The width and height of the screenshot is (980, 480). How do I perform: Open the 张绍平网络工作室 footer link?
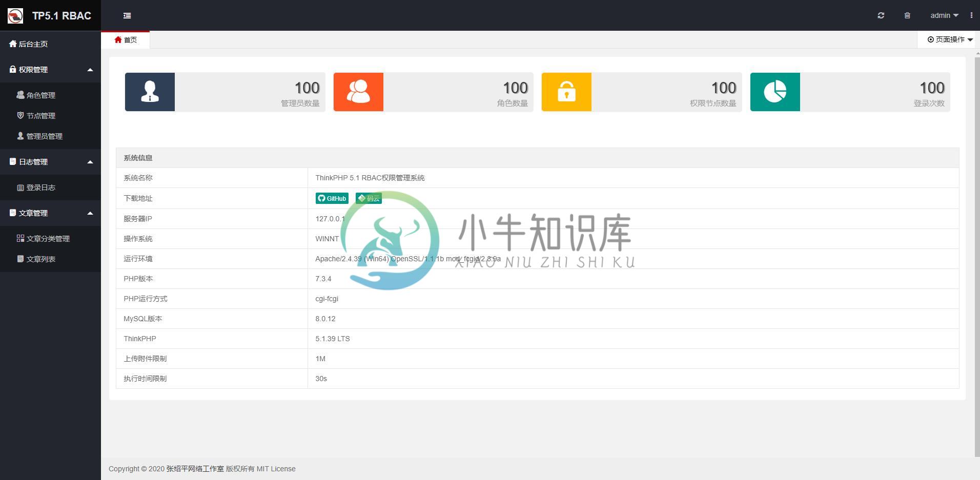[x=195, y=469]
